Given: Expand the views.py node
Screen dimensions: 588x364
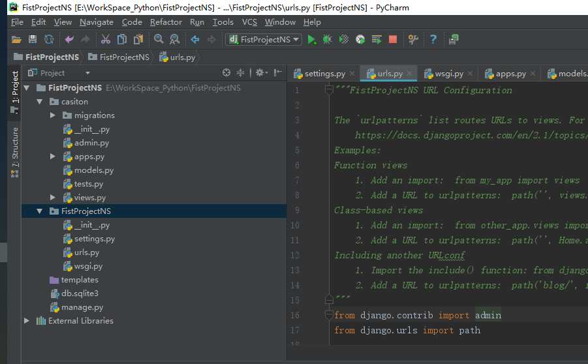Looking at the screenshot, I should pyautogui.click(x=52, y=197).
